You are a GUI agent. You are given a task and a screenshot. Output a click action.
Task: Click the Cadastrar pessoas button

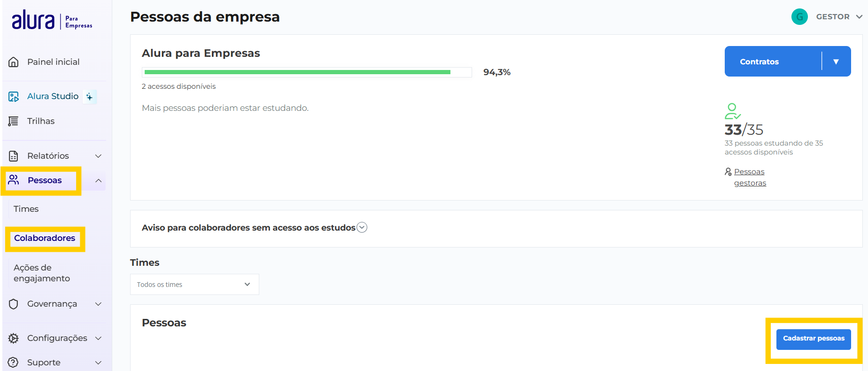(814, 339)
